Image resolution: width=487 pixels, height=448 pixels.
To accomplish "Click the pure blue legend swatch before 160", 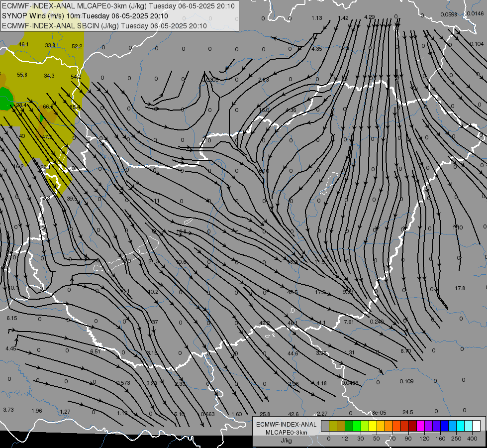I will [444, 426].
